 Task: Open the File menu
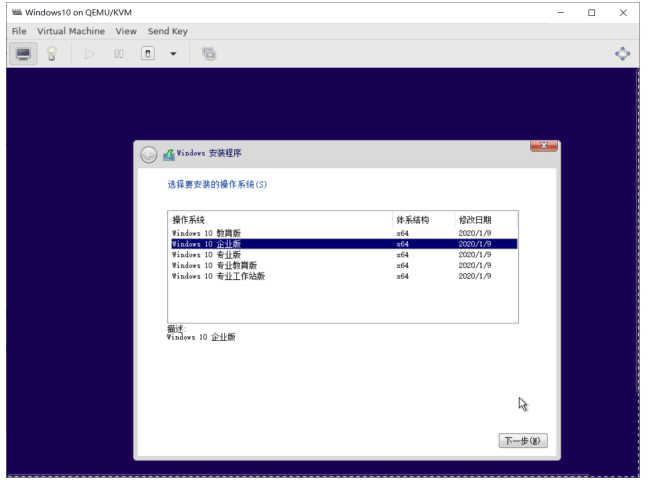click(x=19, y=31)
